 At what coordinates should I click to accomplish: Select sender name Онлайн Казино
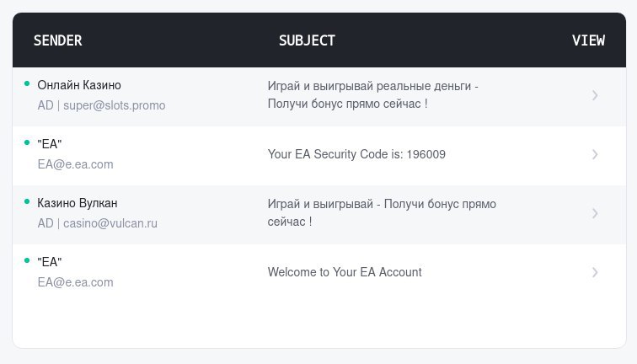(79, 85)
